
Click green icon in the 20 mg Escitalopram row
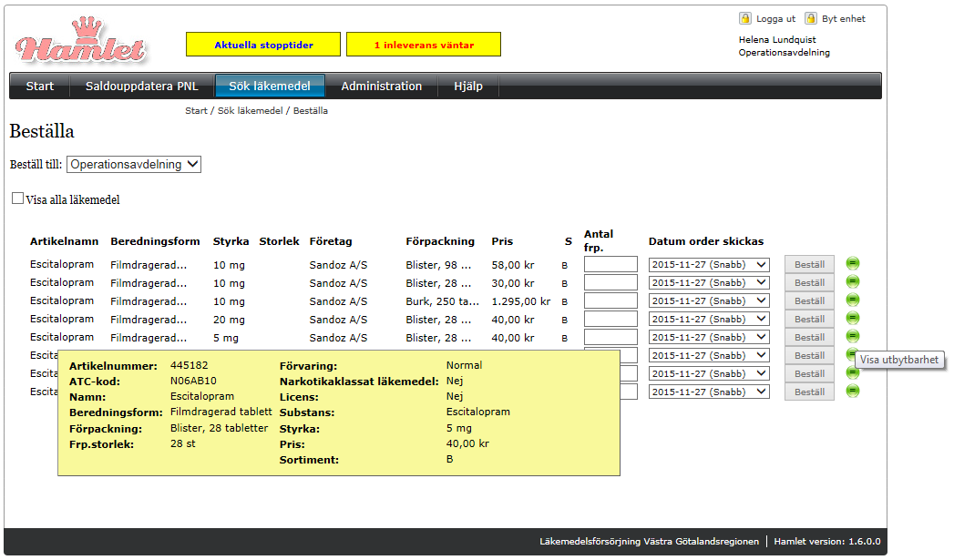click(852, 318)
